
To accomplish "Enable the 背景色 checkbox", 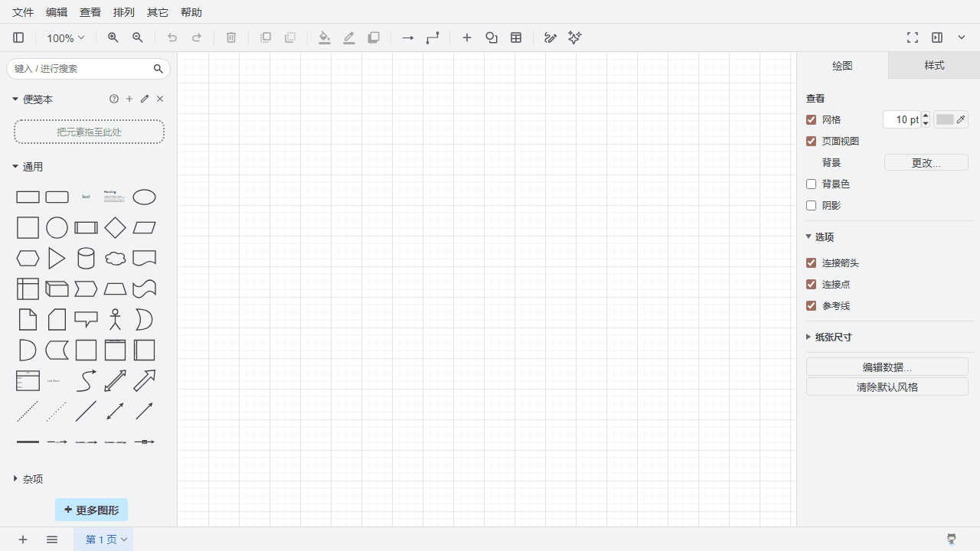I will pos(812,184).
